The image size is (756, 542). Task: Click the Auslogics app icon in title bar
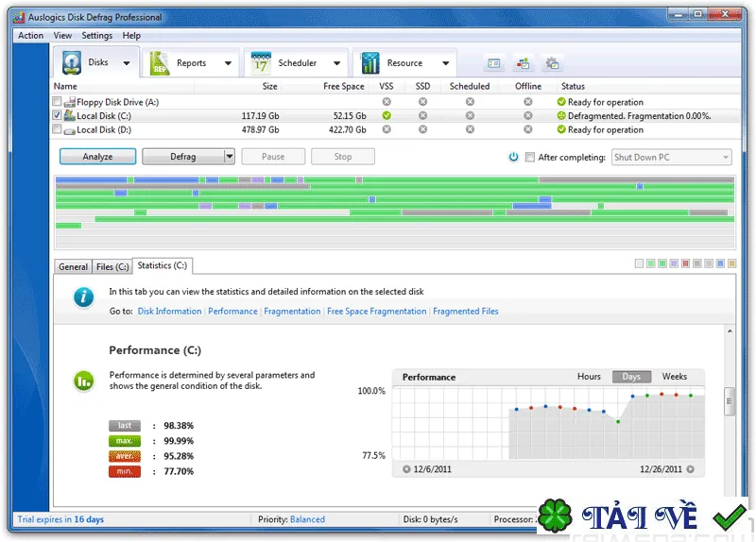tap(19, 17)
